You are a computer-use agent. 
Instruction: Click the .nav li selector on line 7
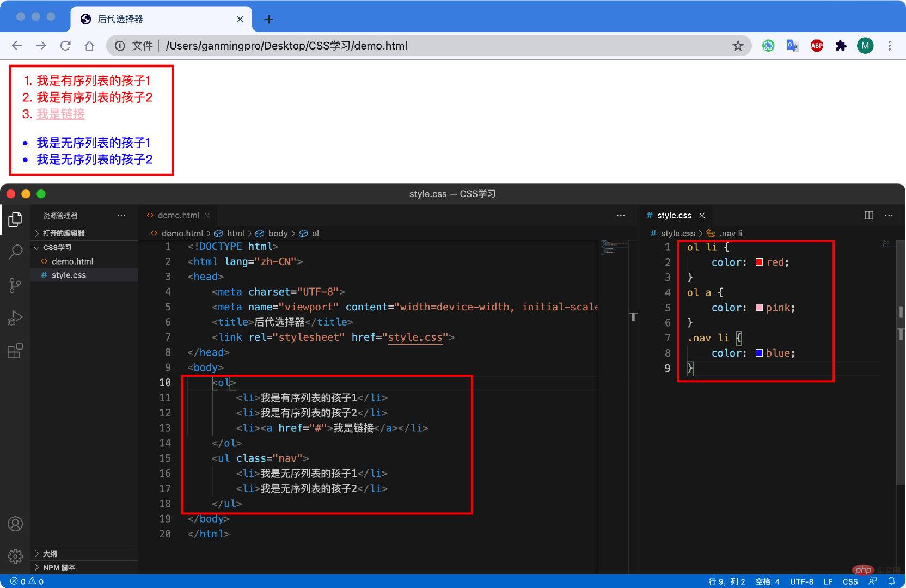click(708, 338)
